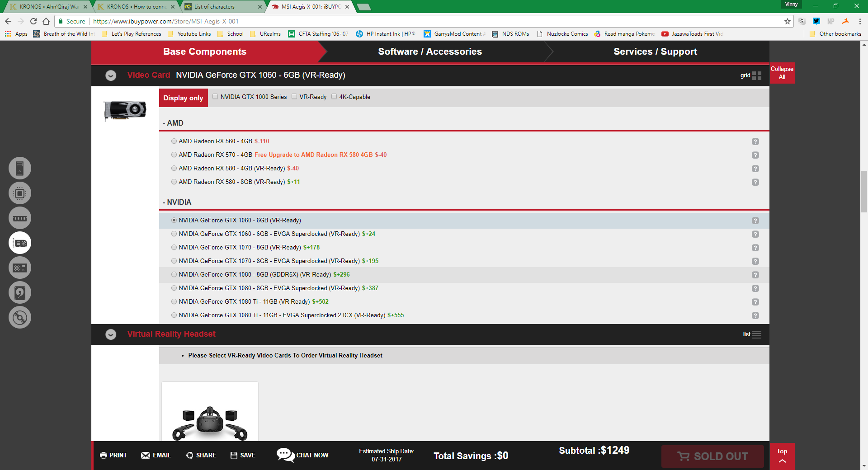Switch to Base Components tab
868x470 pixels.
pyautogui.click(x=205, y=52)
